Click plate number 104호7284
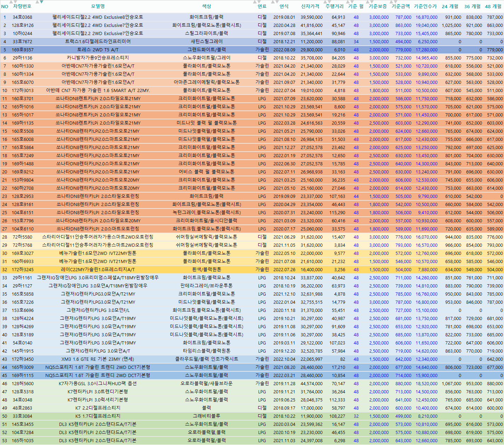Screen dimensions: 504x445 click(23, 432)
